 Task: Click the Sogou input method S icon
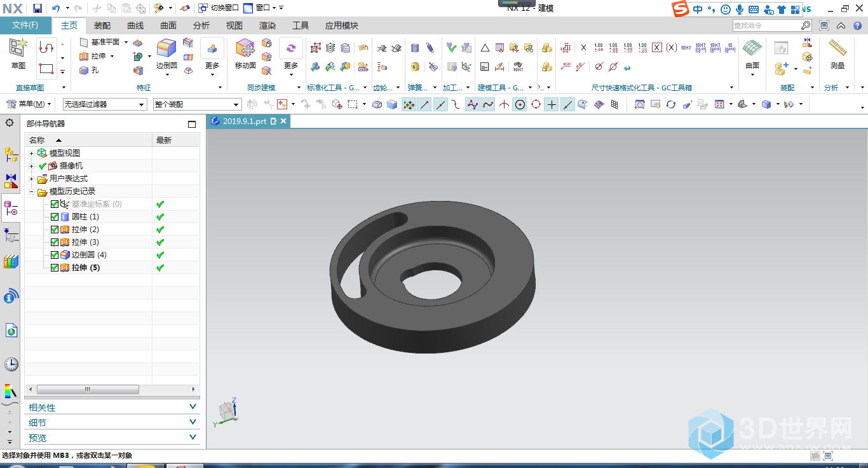pyautogui.click(x=681, y=9)
